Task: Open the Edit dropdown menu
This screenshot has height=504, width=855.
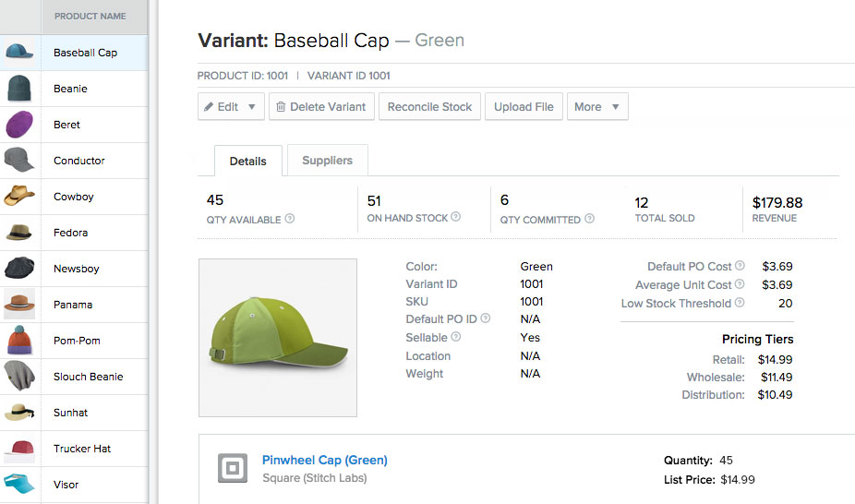Action: pos(231,107)
